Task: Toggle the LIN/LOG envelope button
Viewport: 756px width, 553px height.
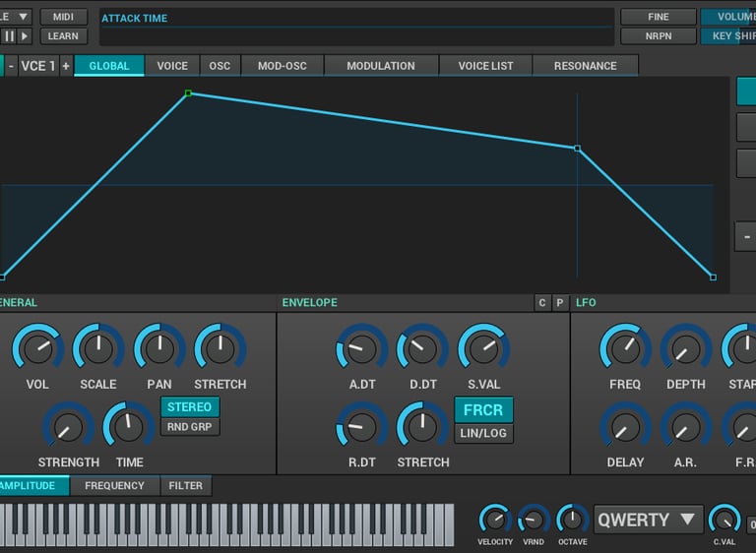Action: tap(483, 433)
